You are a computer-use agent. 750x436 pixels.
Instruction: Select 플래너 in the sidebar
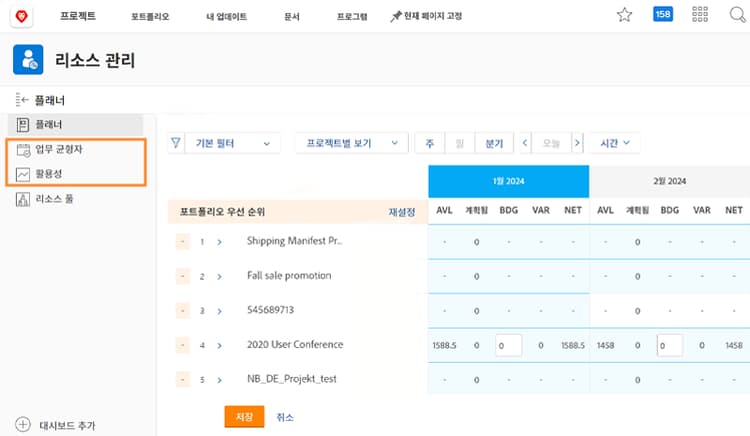[76, 125]
